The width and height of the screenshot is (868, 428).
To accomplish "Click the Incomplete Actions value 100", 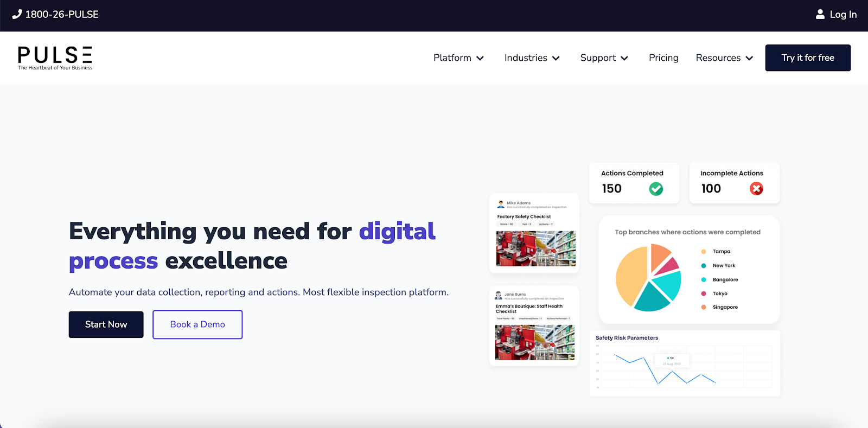I will pos(711,189).
